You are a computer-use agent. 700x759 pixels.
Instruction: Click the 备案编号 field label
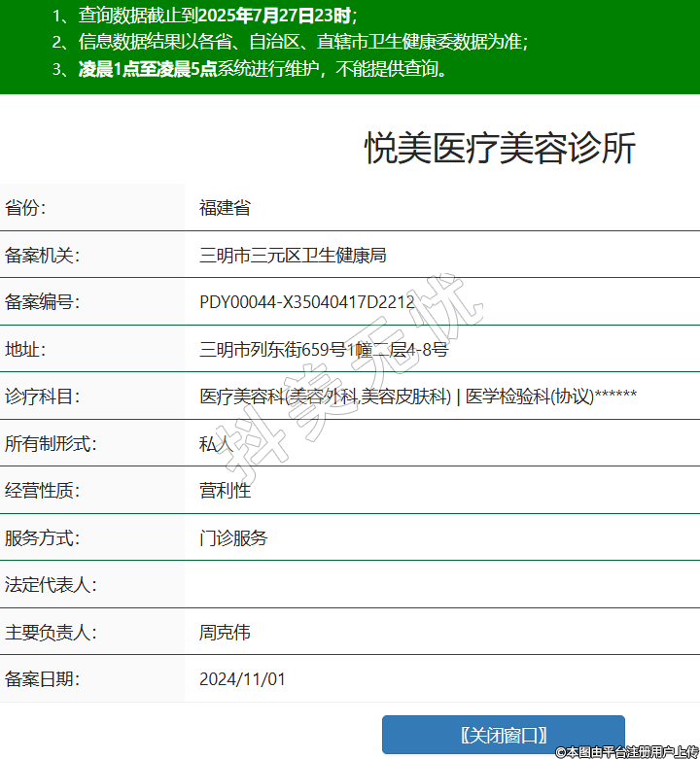(42, 302)
